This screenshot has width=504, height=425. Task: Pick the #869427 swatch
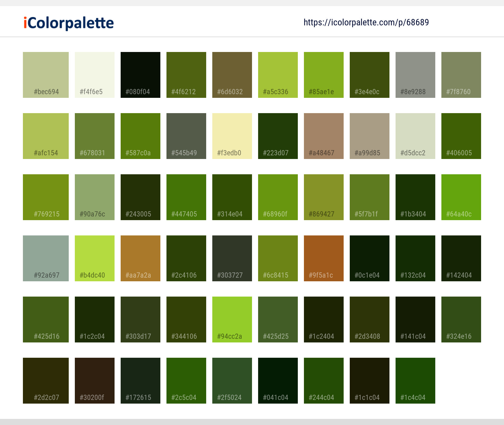[x=324, y=197]
